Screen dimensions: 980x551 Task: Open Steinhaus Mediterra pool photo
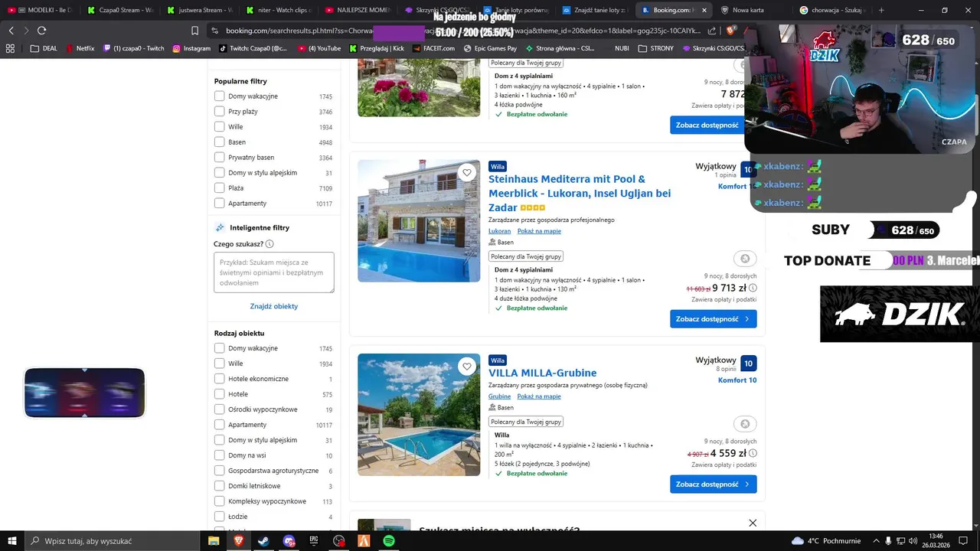pyautogui.click(x=419, y=220)
